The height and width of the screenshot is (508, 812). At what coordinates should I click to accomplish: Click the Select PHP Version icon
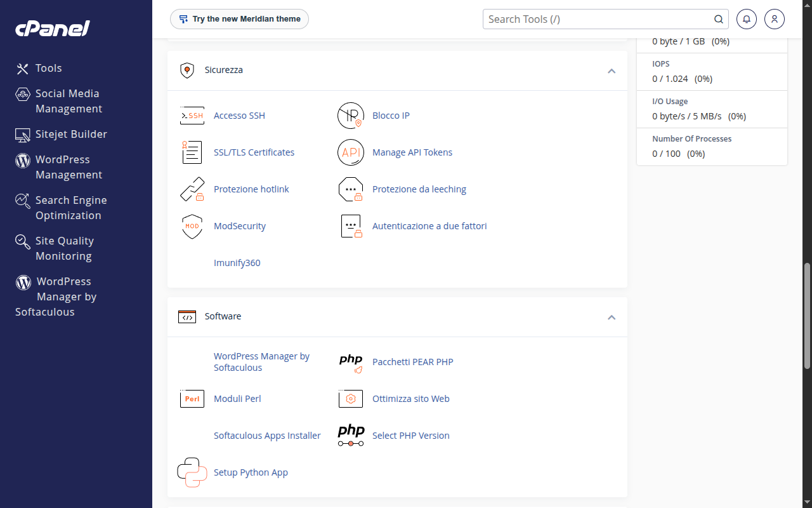click(x=351, y=436)
